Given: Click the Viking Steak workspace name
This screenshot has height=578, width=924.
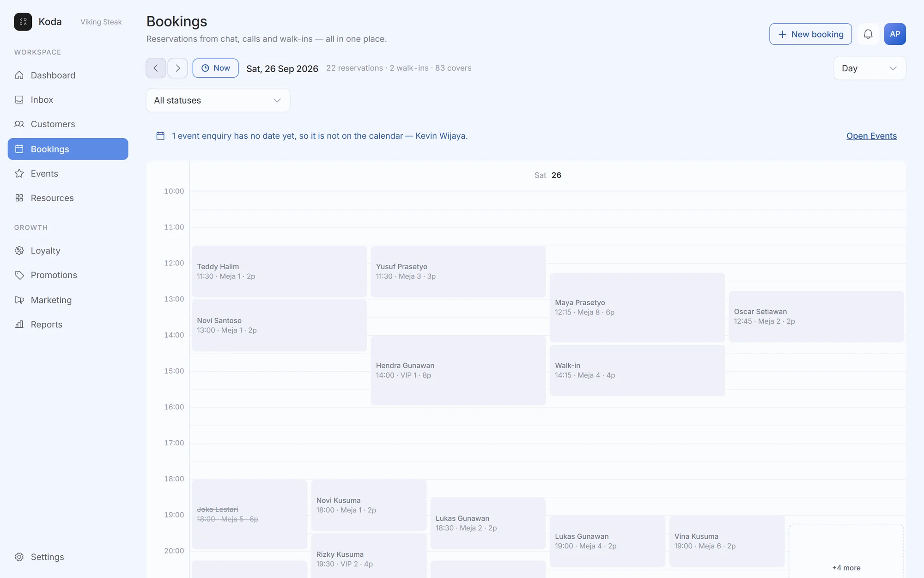Looking at the screenshot, I should 101,22.
